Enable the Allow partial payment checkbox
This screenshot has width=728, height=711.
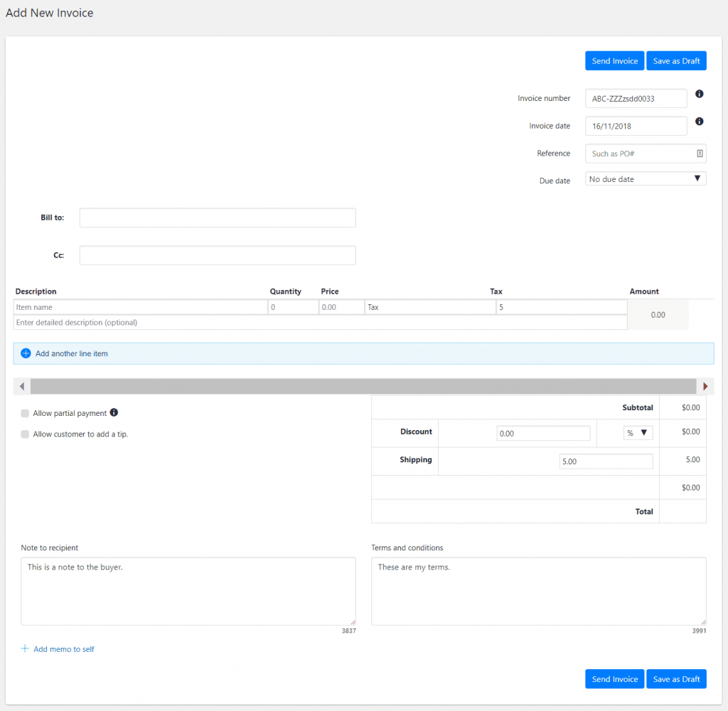25,412
